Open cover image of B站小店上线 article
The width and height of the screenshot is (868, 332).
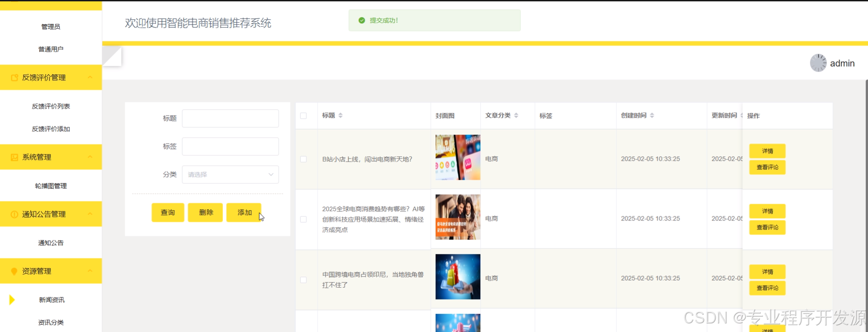(x=458, y=157)
